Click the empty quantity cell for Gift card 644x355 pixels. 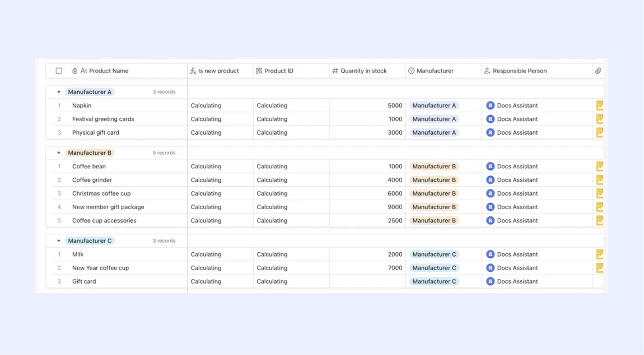368,281
